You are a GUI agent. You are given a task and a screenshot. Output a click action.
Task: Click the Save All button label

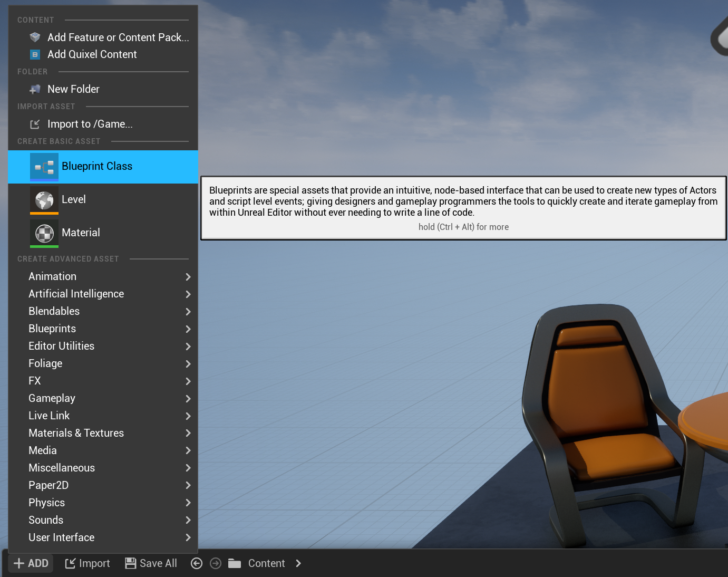(x=158, y=563)
